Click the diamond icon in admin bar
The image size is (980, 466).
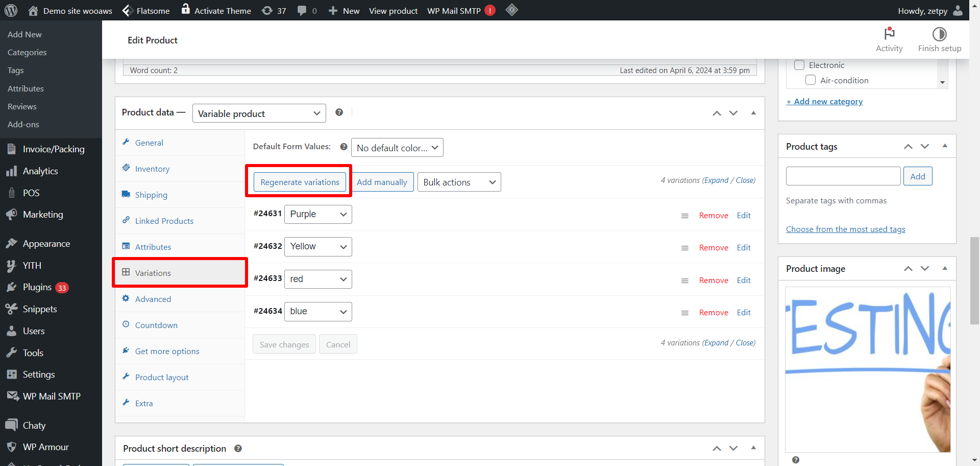[512, 10]
